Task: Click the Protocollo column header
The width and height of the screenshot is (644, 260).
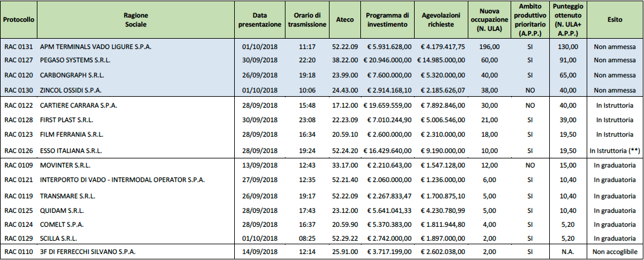Action: 19,20
